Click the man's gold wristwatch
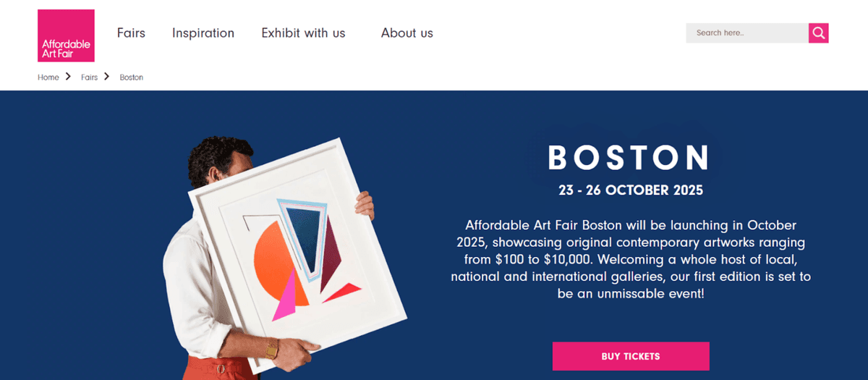The height and width of the screenshot is (380, 868). click(x=272, y=348)
